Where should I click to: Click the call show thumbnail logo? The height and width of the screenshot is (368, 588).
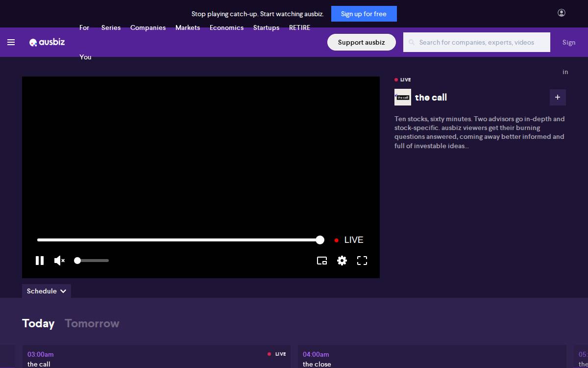coord(403,97)
